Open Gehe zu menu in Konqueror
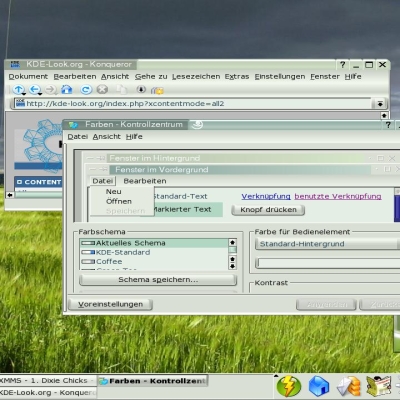 [151, 77]
